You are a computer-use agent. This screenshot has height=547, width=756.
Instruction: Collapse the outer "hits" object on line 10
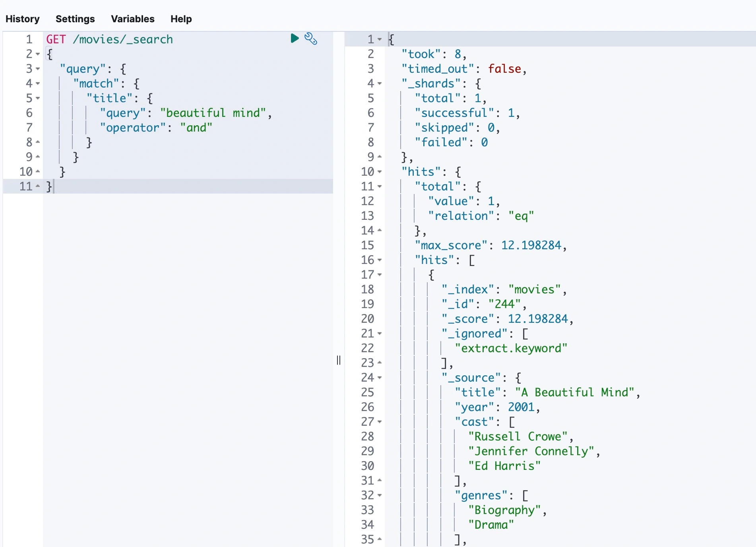[x=380, y=172]
